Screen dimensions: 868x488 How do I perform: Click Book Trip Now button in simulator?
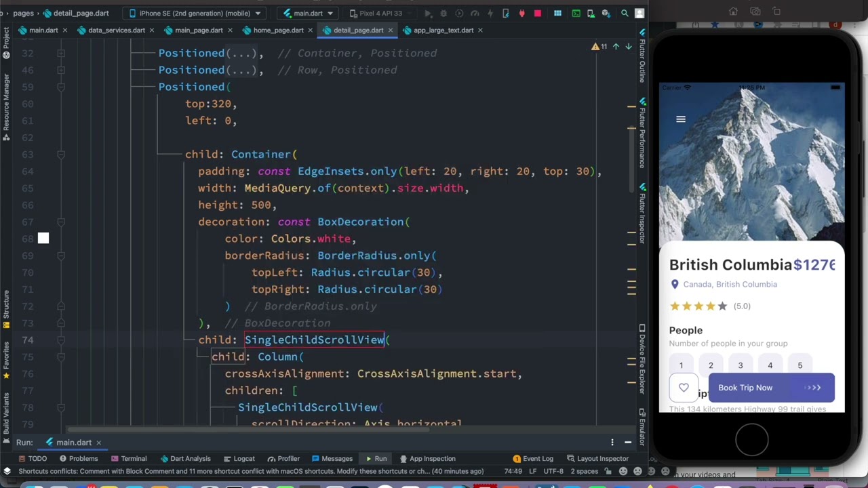coord(771,388)
